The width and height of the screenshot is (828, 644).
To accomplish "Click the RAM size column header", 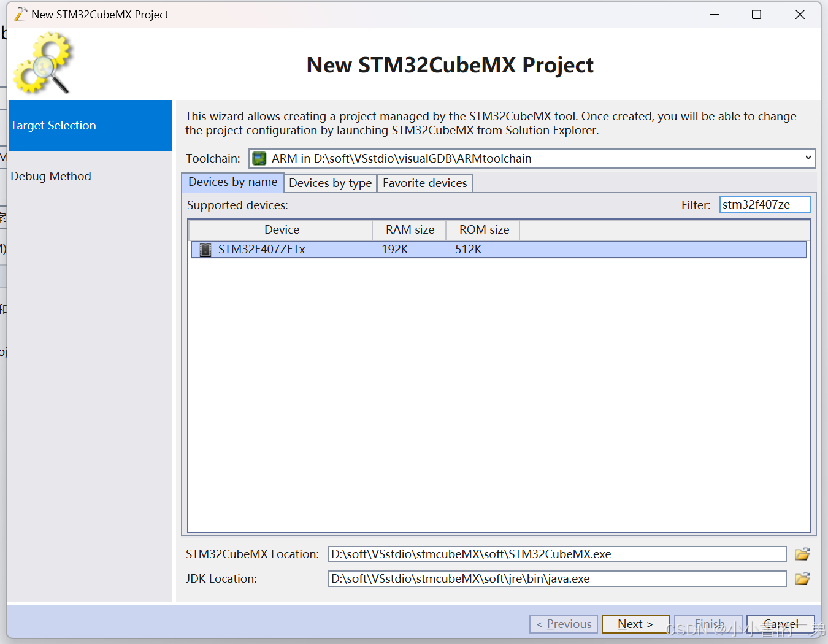I will coord(408,229).
